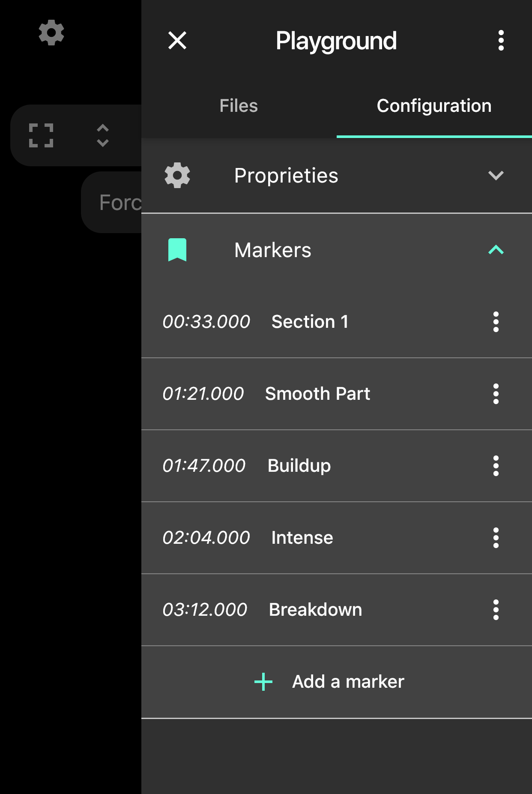
Task: Open options for Intense marker
Action: [x=496, y=538]
